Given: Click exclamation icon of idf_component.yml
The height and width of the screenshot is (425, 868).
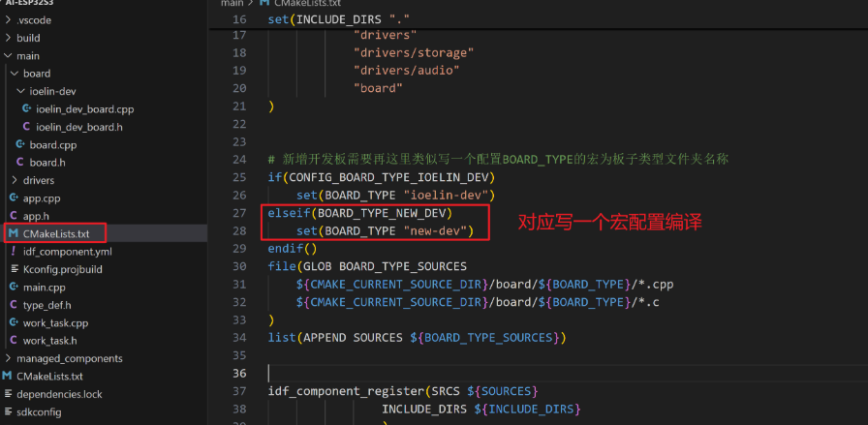Looking at the screenshot, I should tap(14, 252).
